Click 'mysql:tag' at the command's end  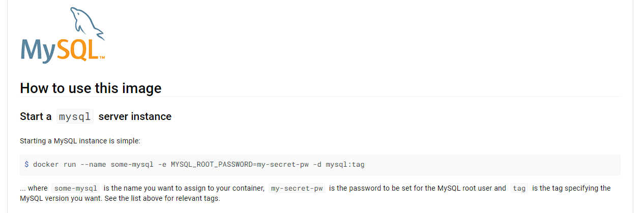click(345, 164)
